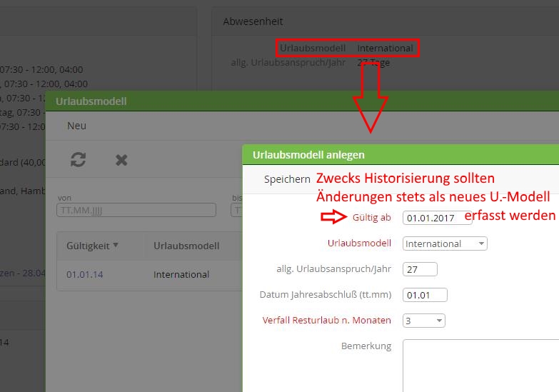559x392 pixels.
Task: Click the Urlaubsmodell window title bar
Action: pyautogui.click(x=302, y=101)
